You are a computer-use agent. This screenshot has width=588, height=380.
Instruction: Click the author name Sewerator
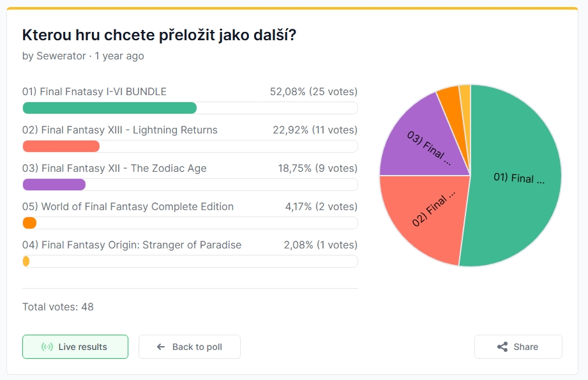(x=60, y=56)
